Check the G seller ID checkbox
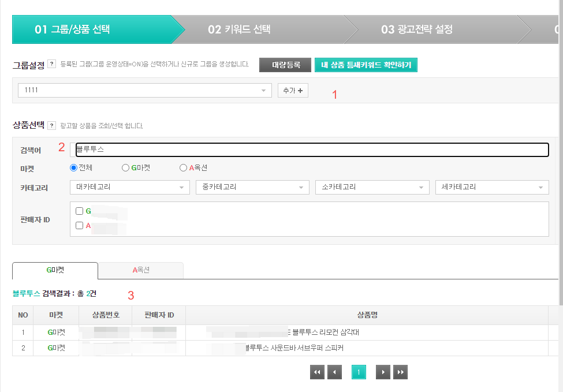 click(79, 211)
